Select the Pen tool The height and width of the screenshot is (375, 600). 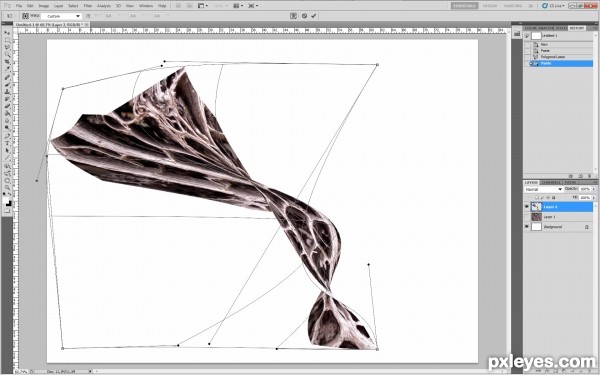[8, 136]
